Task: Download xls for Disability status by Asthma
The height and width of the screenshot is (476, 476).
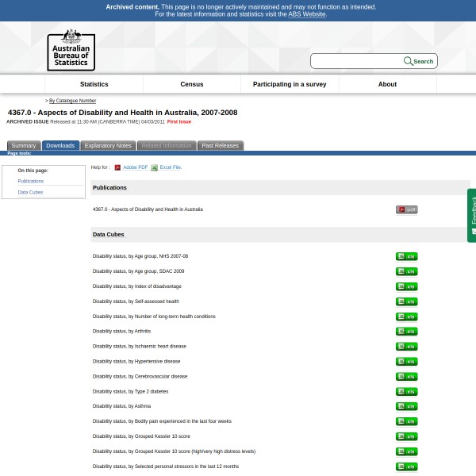Action: pos(406,406)
